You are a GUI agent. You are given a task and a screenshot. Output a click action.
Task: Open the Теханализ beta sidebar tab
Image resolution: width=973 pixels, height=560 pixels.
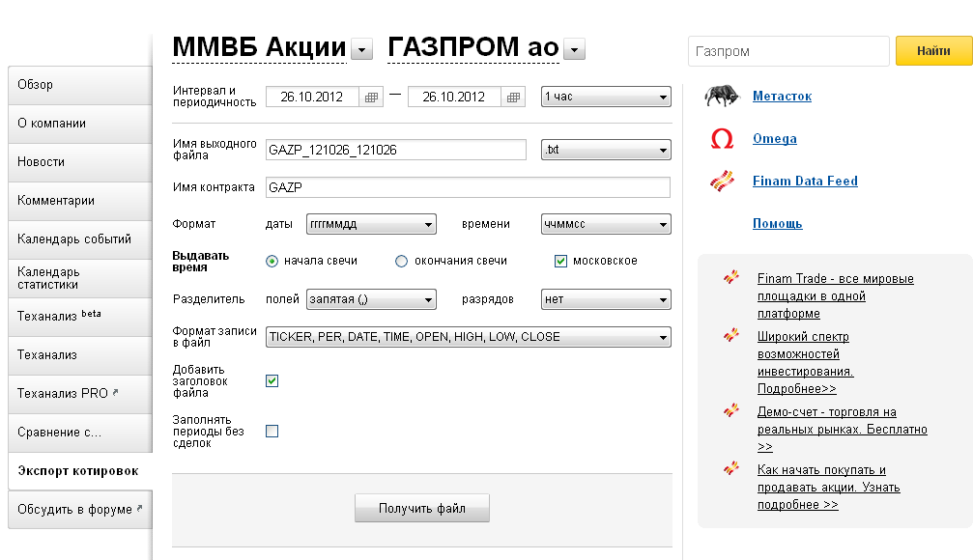(x=80, y=317)
